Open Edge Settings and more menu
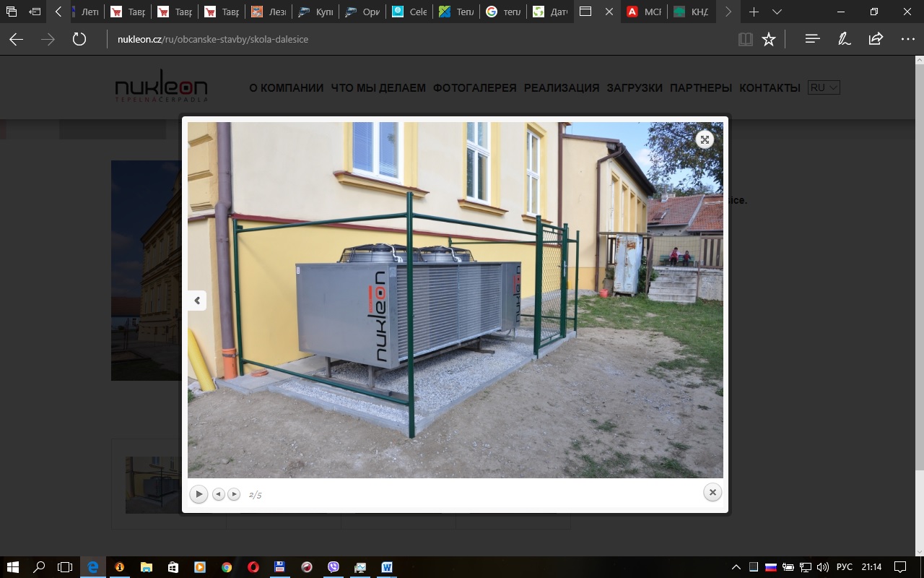Viewport: 924px width, 578px height. point(907,39)
